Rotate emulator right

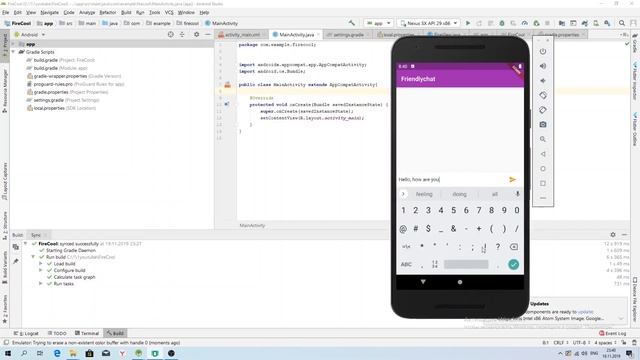(543, 110)
